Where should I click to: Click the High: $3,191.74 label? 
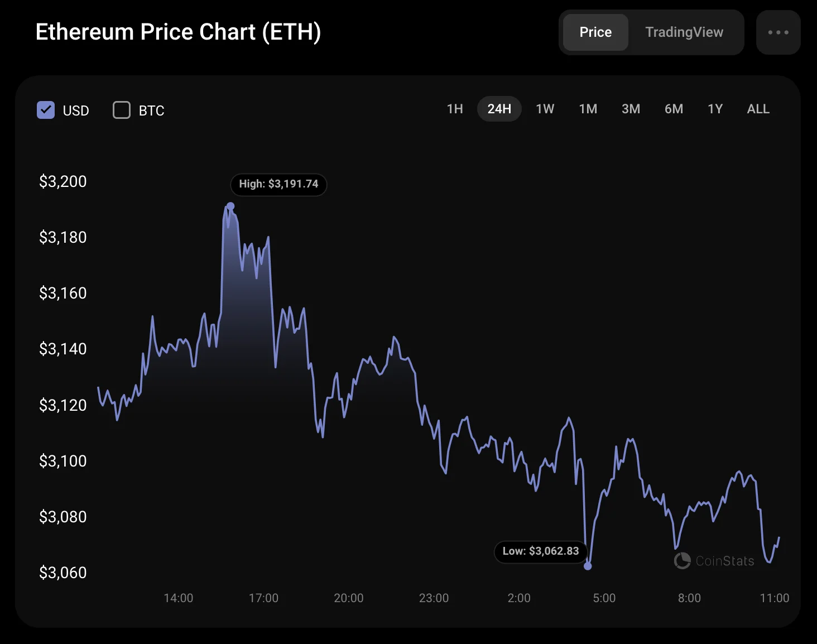click(x=278, y=184)
